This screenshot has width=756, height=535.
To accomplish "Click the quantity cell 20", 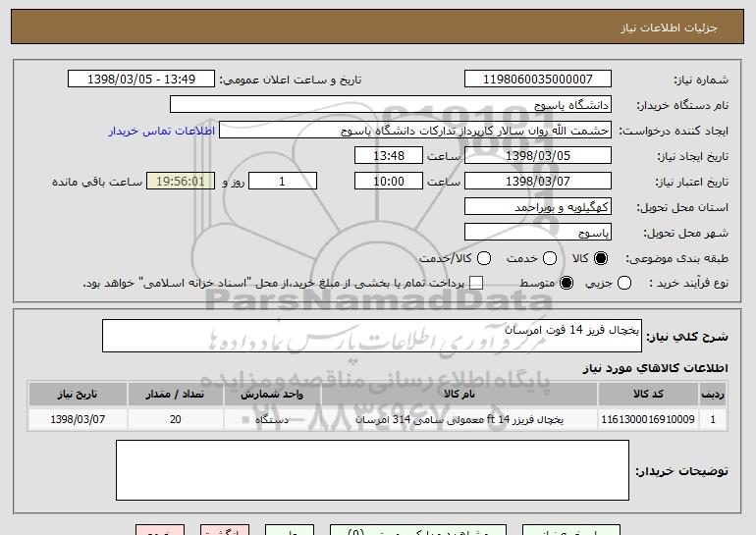I will [175, 419].
